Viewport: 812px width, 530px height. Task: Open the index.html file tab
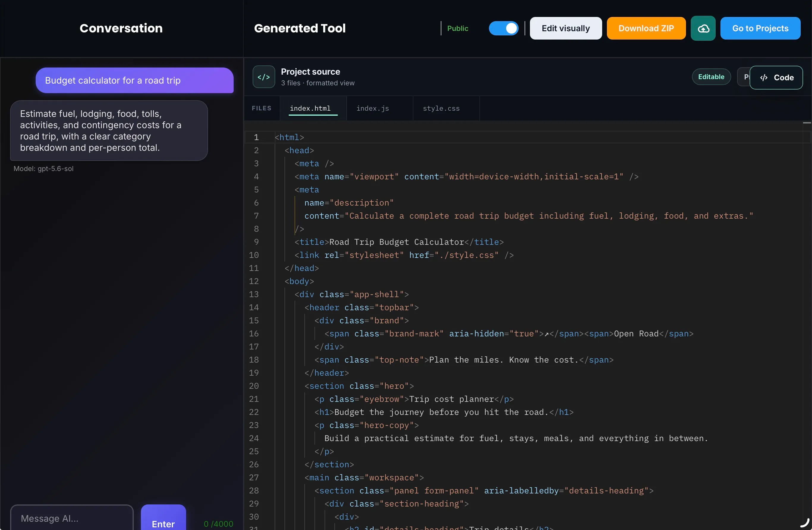(x=313, y=108)
